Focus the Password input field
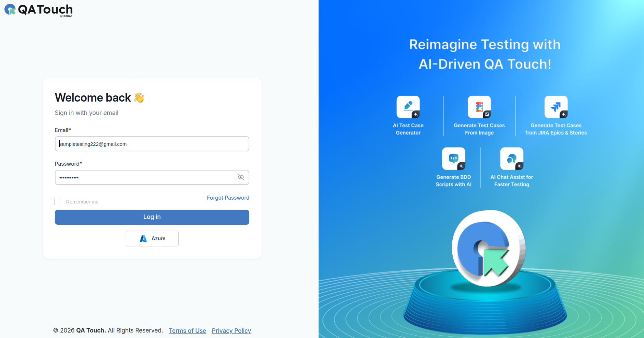 [x=152, y=177]
